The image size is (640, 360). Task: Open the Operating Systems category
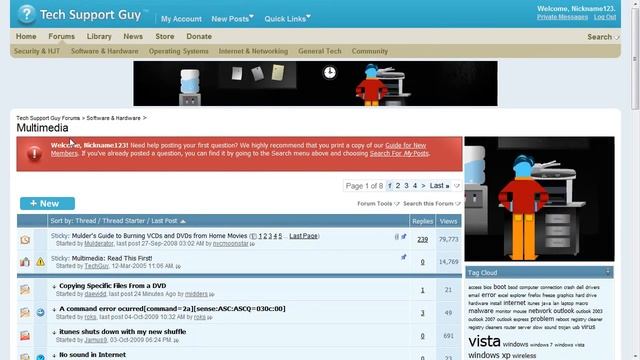[x=178, y=51]
